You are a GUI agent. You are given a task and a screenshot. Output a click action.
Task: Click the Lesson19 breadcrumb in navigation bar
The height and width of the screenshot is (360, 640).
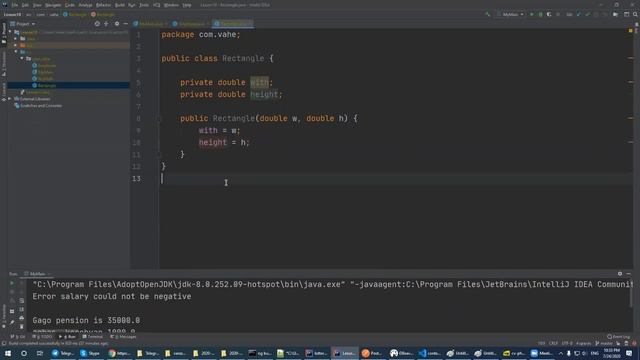[x=12, y=15]
